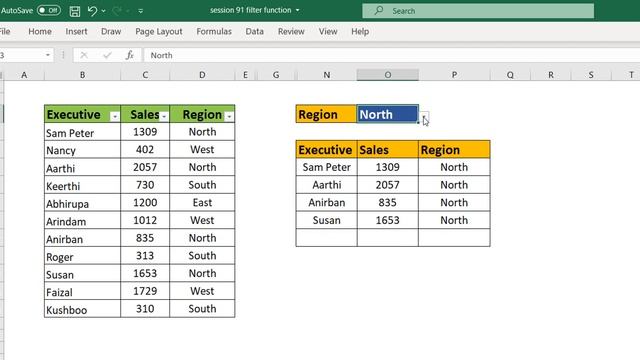640x360 pixels.
Task: Click the East region cell
Action: click(x=202, y=203)
